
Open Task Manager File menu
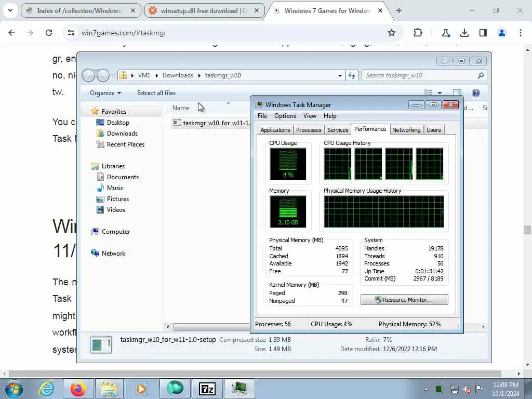tap(262, 116)
